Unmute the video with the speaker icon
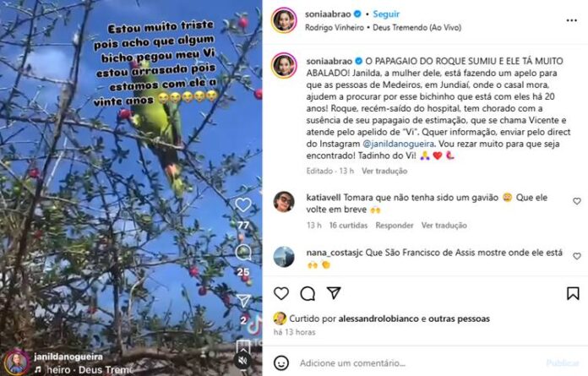Screen dimensions: 588x376 pyautogui.click(x=243, y=361)
